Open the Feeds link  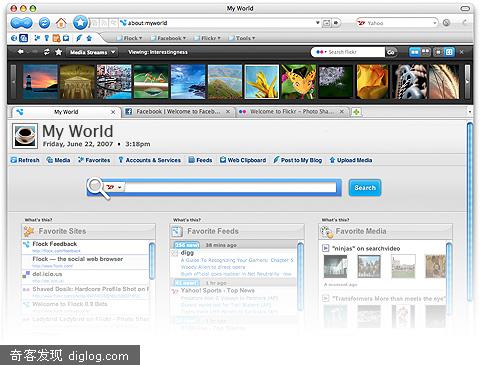coord(200,160)
